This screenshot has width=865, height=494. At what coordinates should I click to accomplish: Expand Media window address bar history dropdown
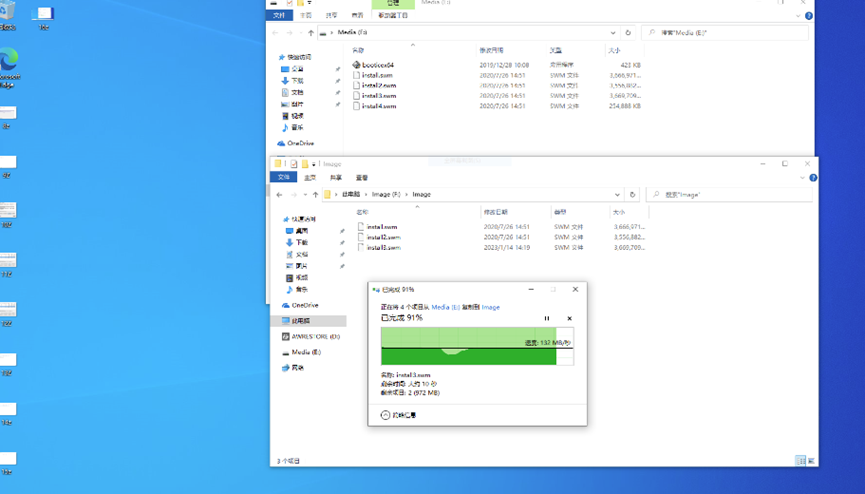(x=613, y=33)
